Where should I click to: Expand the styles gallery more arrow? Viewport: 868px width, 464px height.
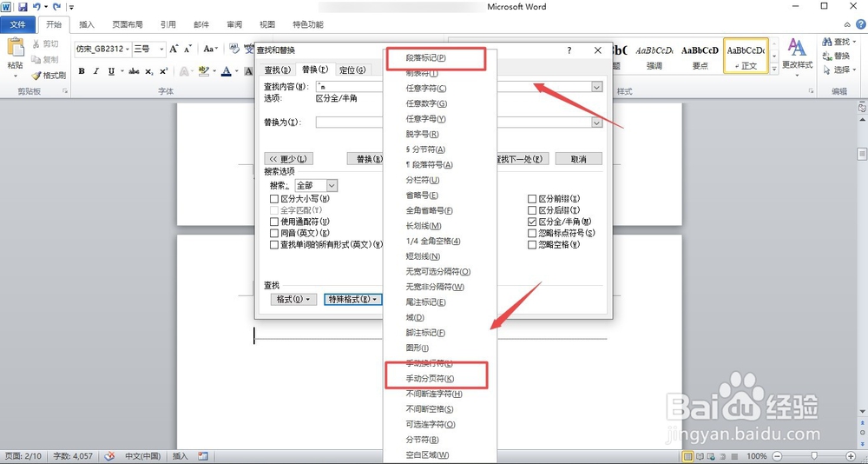point(774,69)
